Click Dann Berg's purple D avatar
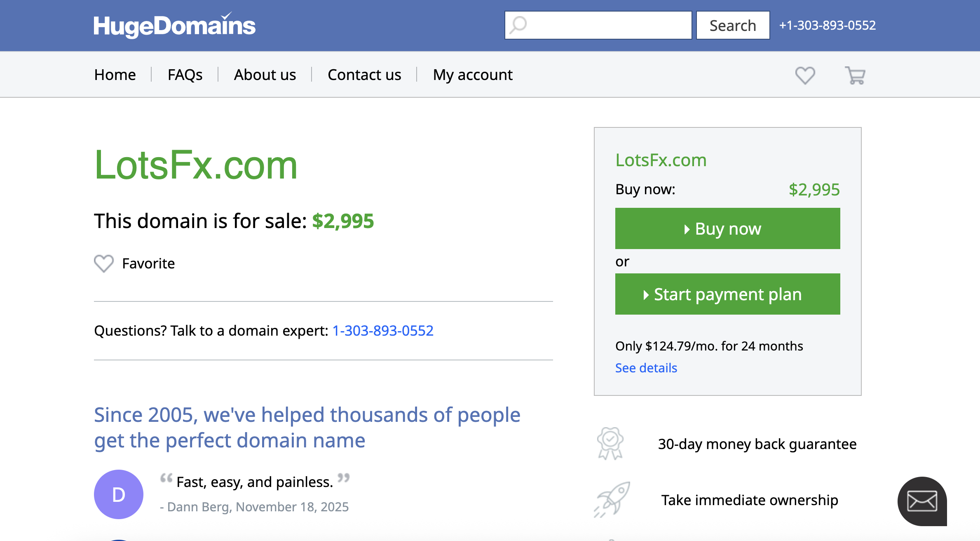Screen dimensions: 980x541 click(x=119, y=494)
